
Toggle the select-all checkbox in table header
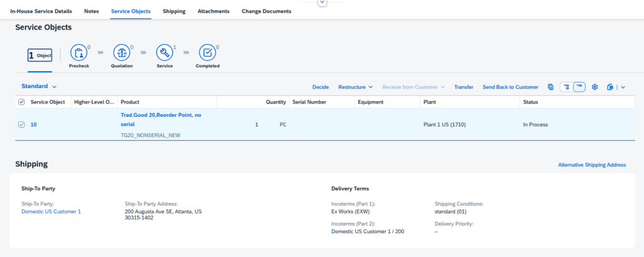pyautogui.click(x=21, y=102)
